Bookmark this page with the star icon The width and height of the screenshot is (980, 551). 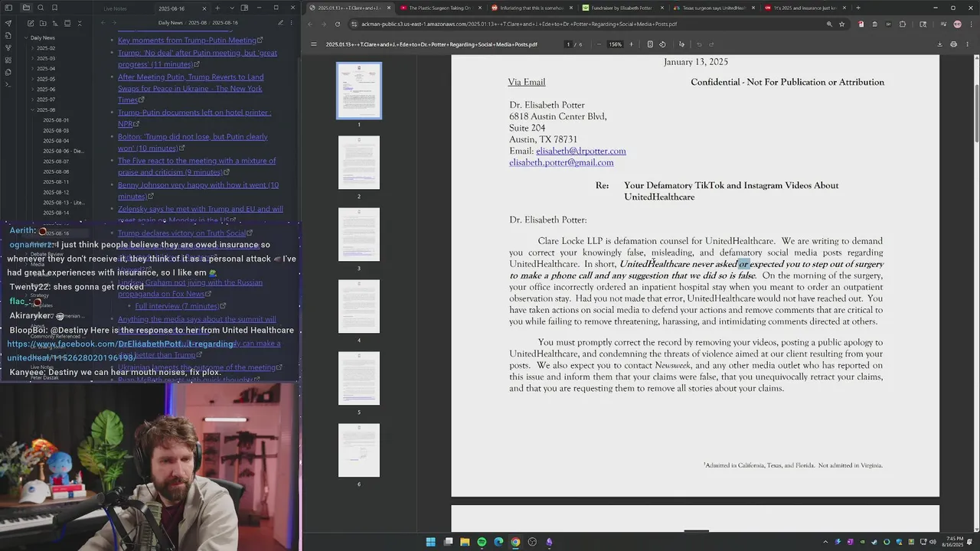pyautogui.click(x=841, y=24)
